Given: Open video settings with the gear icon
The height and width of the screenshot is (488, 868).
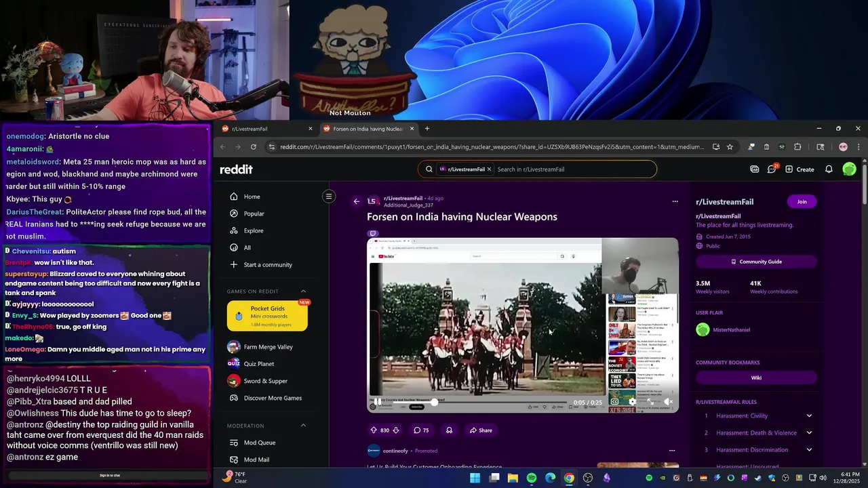Looking at the screenshot, I should point(633,402).
